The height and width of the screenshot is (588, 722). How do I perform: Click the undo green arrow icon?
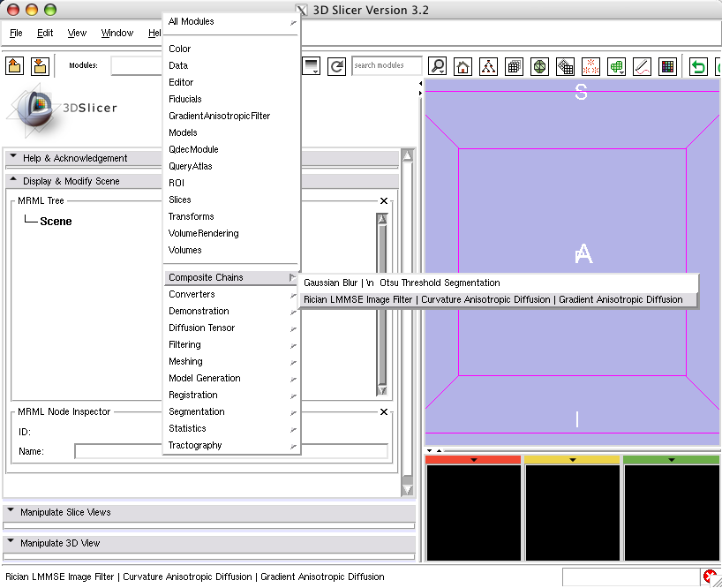(x=698, y=66)
